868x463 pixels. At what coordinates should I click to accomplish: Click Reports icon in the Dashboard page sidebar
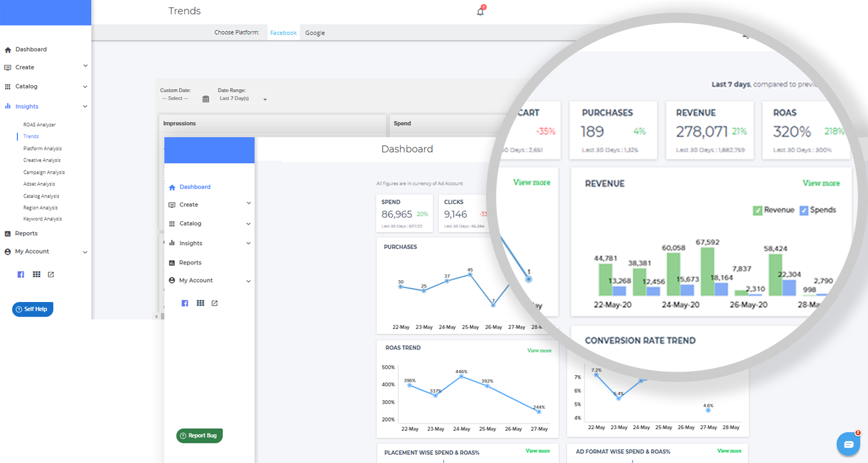point(172,263)
